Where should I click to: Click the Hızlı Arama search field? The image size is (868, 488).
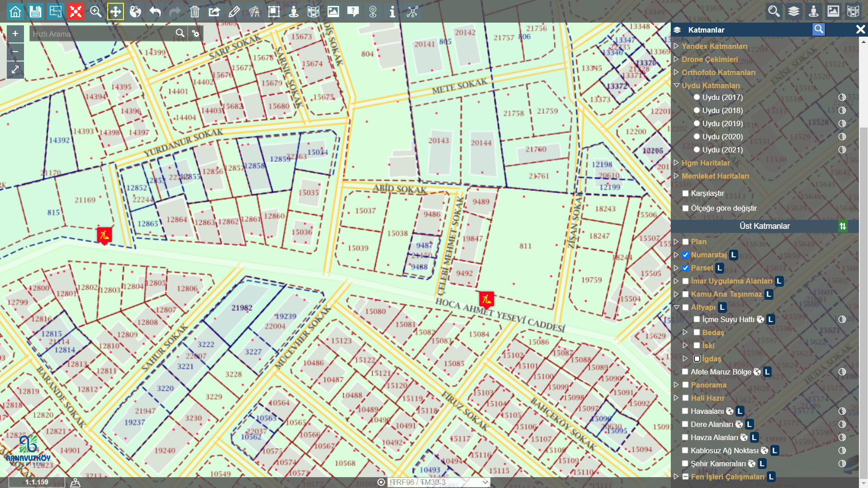[x=102, y=34]
